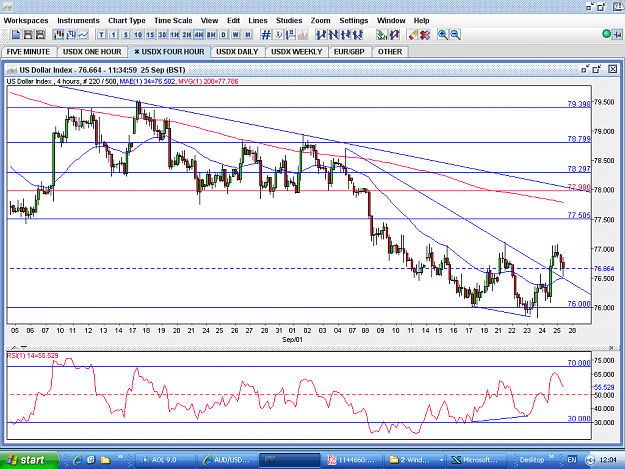The height and width of the screenshot is (469, 625).
Task: Open the Time Scale menu
Action: [173, 20]
